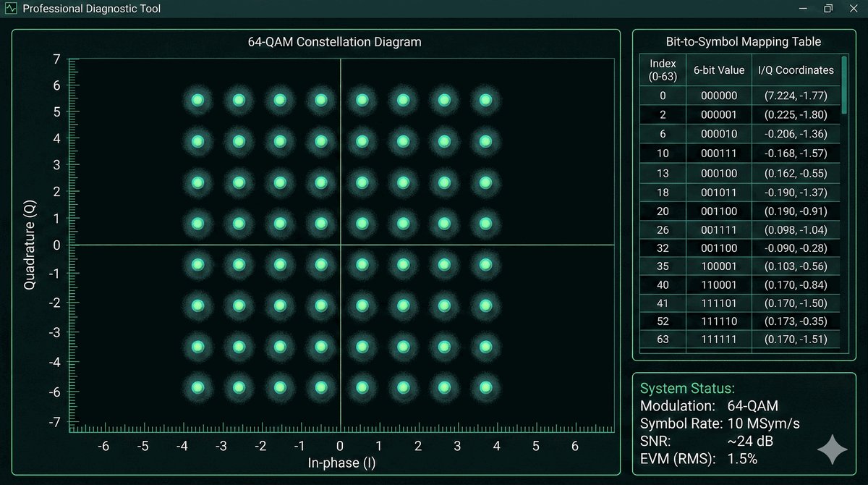This screenshot has height=485, width=868.
Task: Click the Index (0-63) column header
Action: (x=663, y=70)
